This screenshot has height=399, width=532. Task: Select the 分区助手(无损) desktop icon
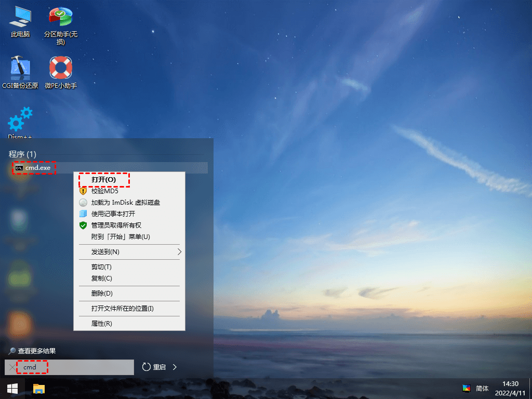point(60,26)
